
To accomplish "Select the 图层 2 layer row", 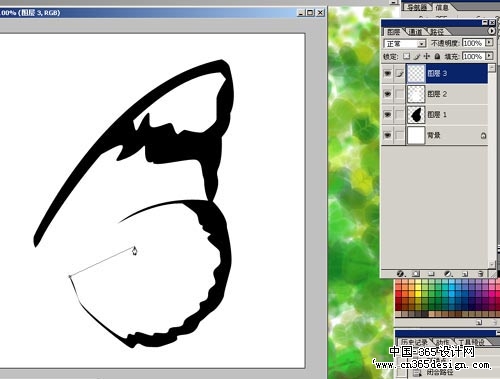I will pos(435,94).
